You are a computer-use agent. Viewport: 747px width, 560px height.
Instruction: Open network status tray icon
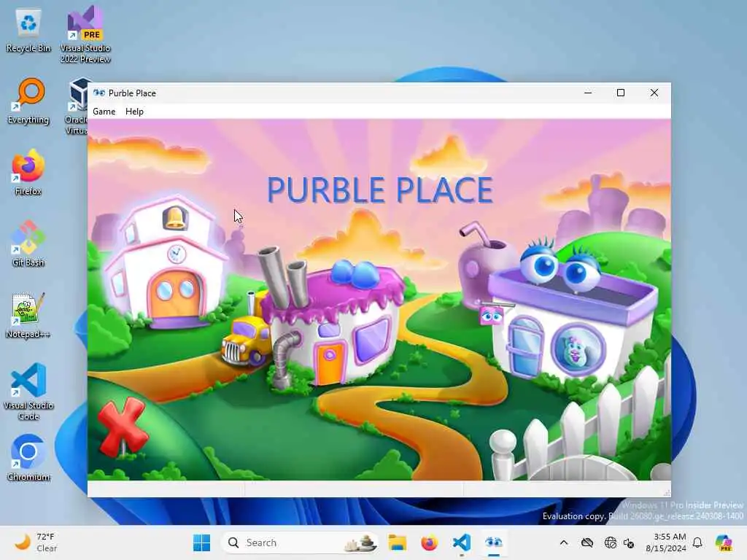(610, 542)
